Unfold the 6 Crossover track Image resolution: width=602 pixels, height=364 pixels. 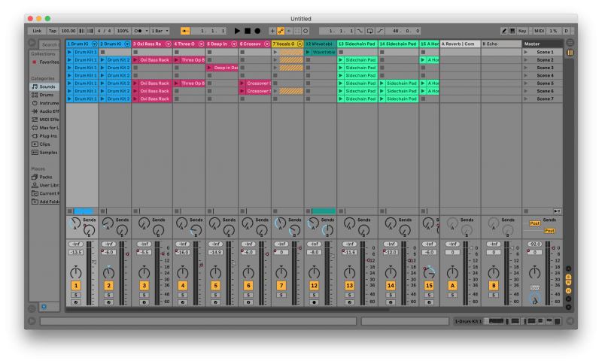tap(267, 44)
